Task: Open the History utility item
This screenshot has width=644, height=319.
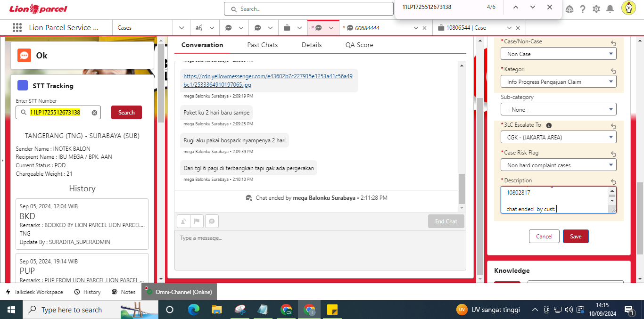Action: point(88,292)
